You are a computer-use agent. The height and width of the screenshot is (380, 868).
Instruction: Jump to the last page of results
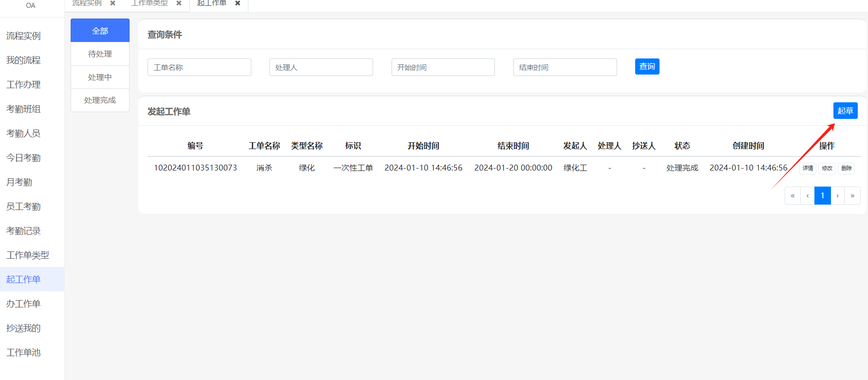[x=852, y=196]
